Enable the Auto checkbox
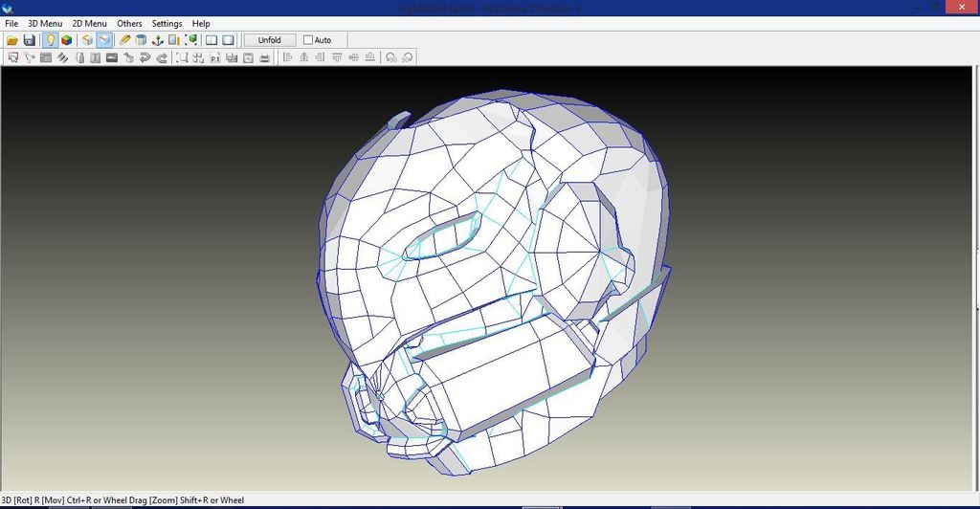Image resolution: width=980 pixels, height=509 pixels. (308, 40)
